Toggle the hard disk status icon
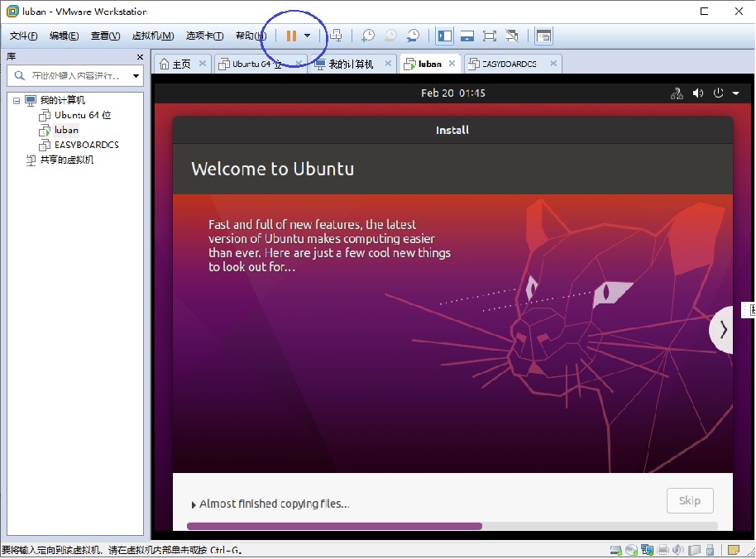The width and height of the screenshot is (756, 559). (615, 548)
